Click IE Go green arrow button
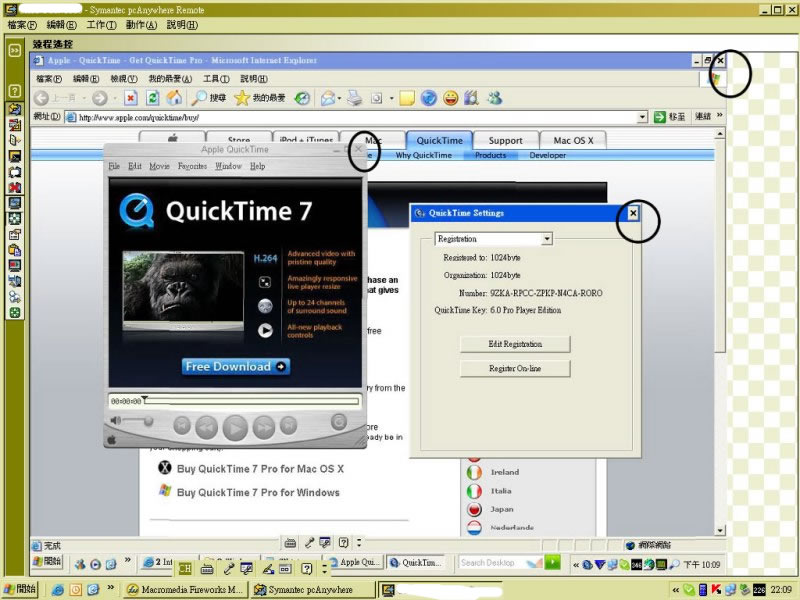Viewport: 800px width, 600px height. pyautogui.click(x=659, y=117)
